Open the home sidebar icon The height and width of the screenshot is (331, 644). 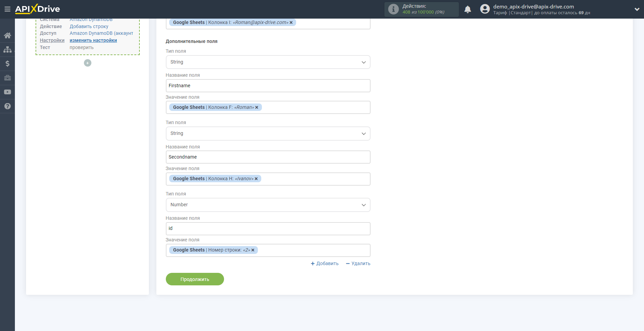7,35
